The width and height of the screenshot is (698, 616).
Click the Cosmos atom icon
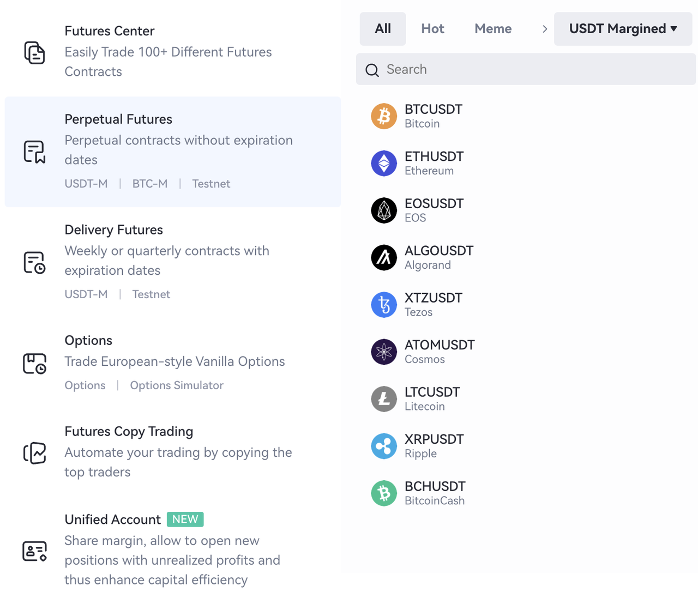point(384,352)
